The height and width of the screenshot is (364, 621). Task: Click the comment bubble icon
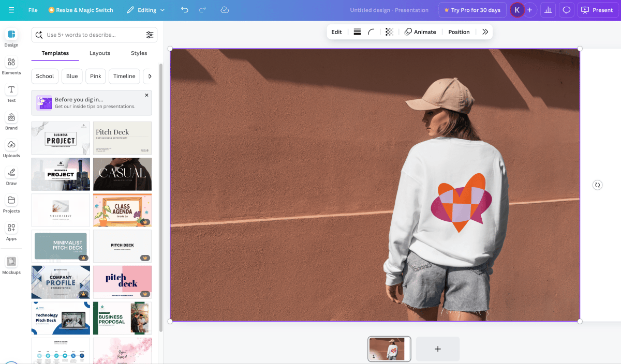point(567,10)
